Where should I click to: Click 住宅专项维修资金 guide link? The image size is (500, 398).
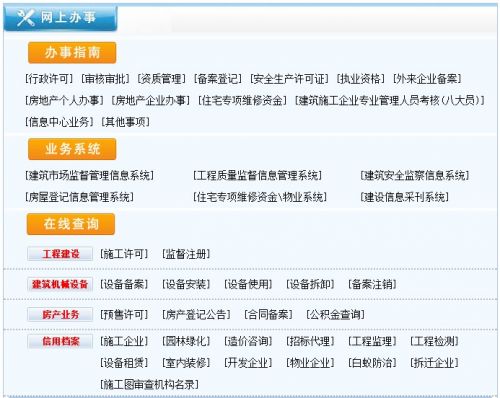pos(242,100)
